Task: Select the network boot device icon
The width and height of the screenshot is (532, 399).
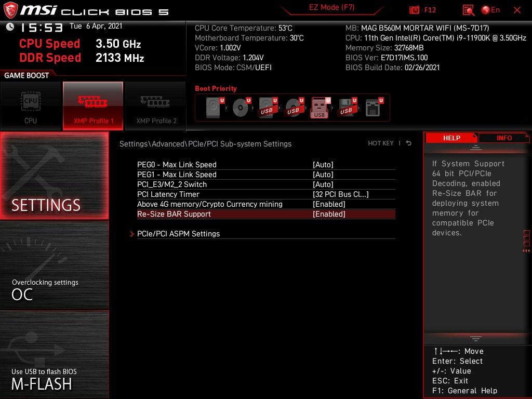Action: coord(374,108)
